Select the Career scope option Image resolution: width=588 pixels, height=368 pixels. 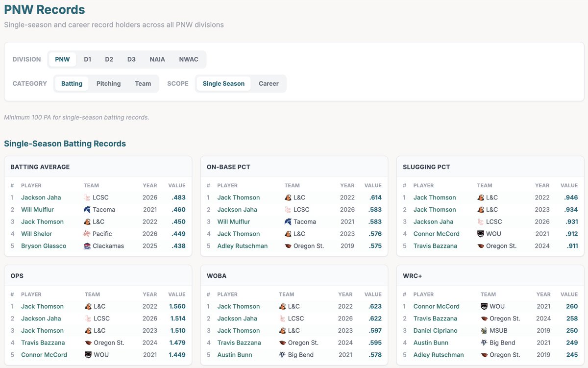click(268, 83)
